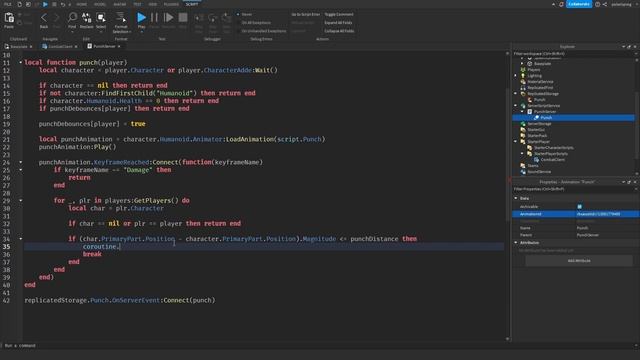
Task: Collapse the ReplicatedStorage node
Action: [x=516, y=94]
